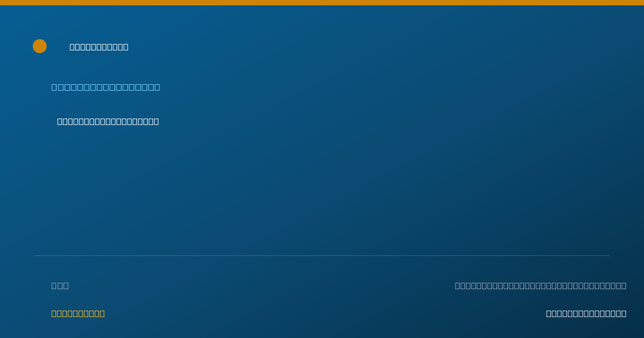Open the orange-yellow text link at bottom left

tap(78, 313)
